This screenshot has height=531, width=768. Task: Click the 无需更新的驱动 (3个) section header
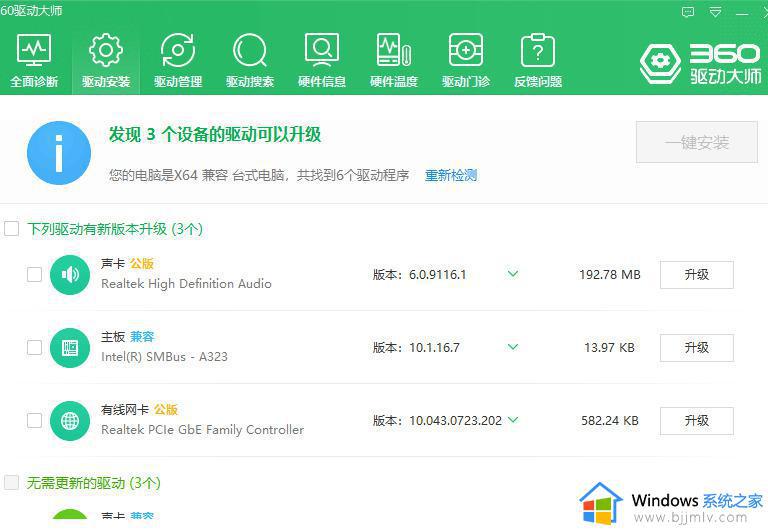[94, 483]
